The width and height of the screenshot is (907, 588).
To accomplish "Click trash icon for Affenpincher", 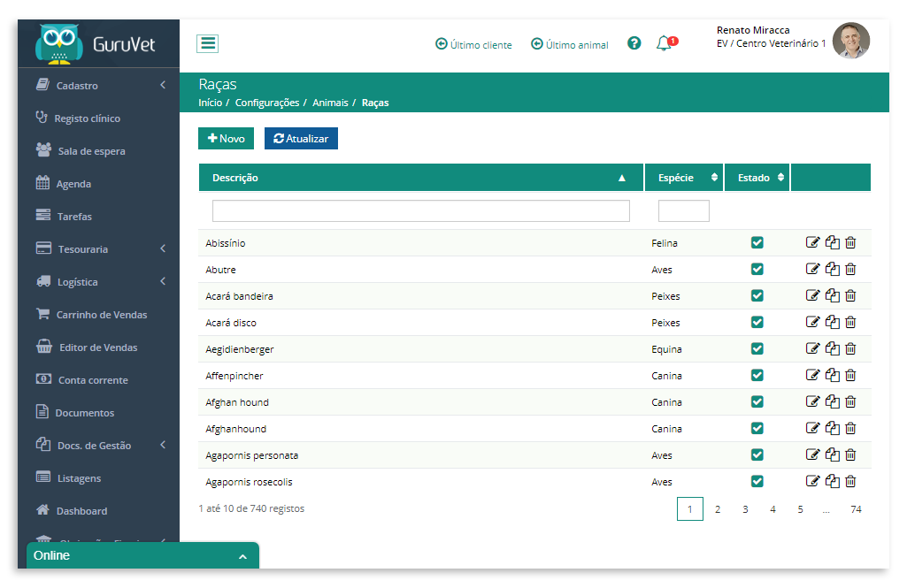I will coord(850,376).
